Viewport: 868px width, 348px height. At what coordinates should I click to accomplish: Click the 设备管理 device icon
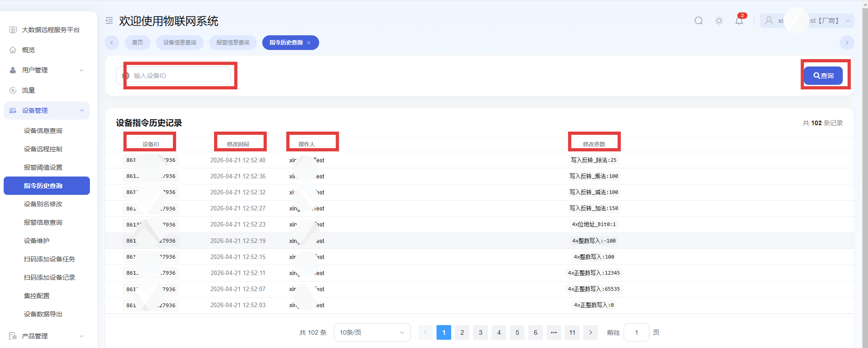[x=13, y=110]
